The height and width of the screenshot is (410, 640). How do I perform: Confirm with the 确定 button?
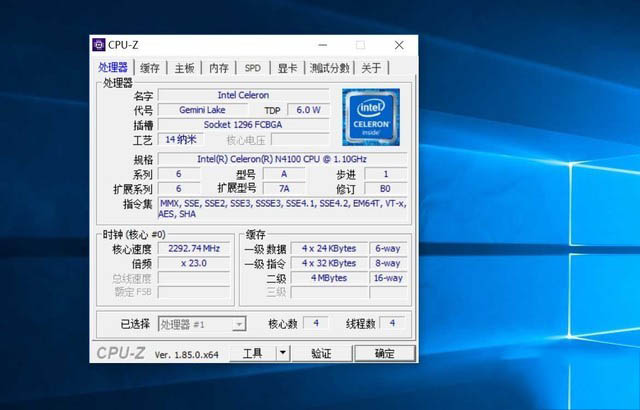click(385, 353)
